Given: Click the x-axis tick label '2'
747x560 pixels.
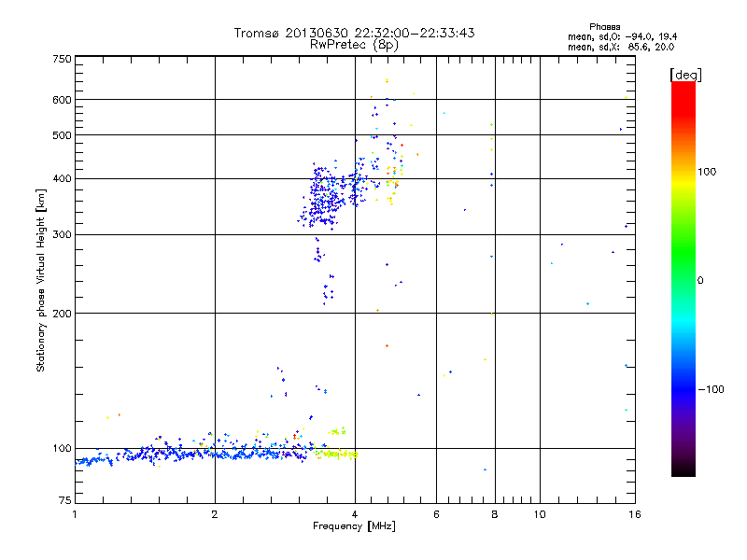Looking at the screenshot, I should [215, 514].
